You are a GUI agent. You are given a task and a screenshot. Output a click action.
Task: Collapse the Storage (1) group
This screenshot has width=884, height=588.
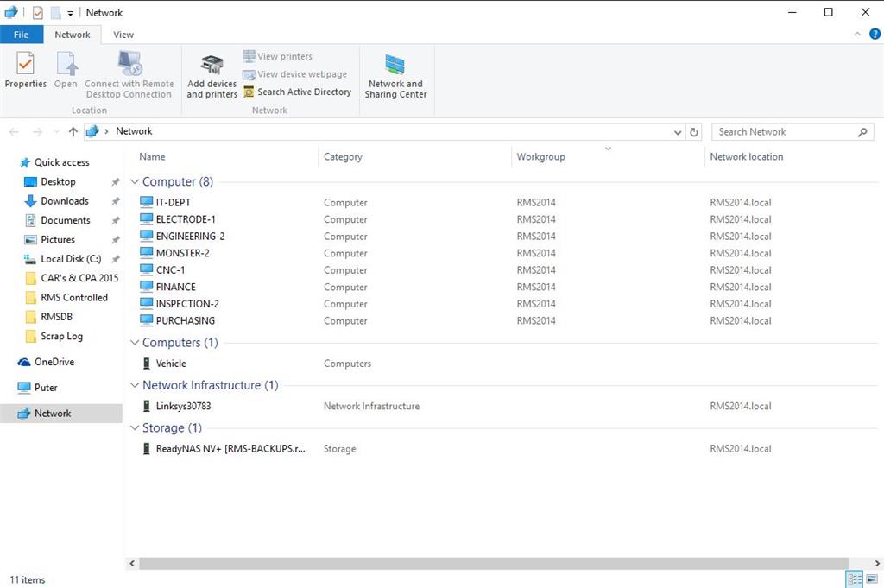(135, 428)
